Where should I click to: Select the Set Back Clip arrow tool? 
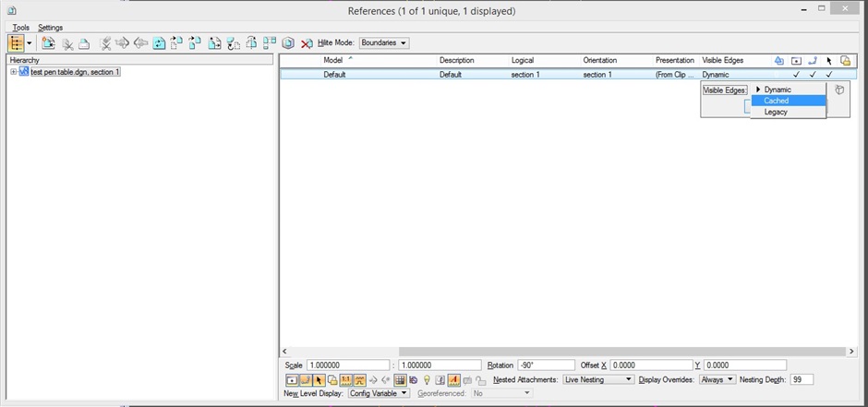pos(123,43)
